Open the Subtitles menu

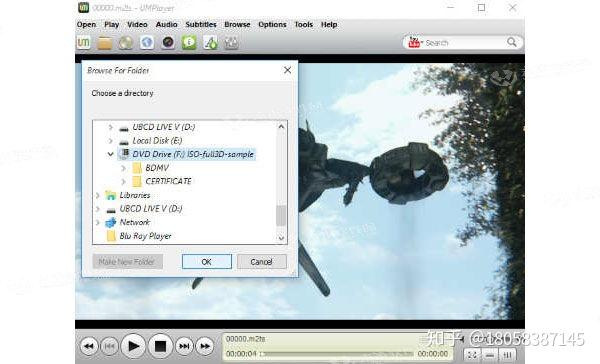coord(201,24)
